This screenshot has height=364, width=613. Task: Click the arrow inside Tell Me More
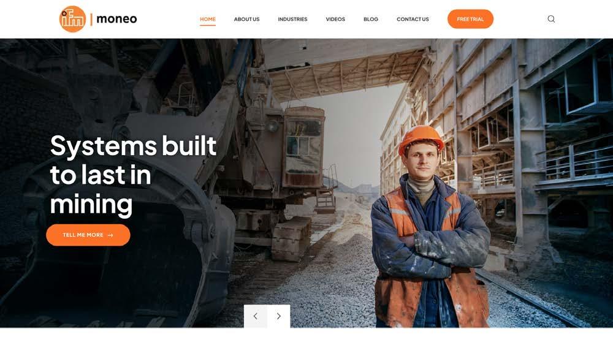coord(110,235)
